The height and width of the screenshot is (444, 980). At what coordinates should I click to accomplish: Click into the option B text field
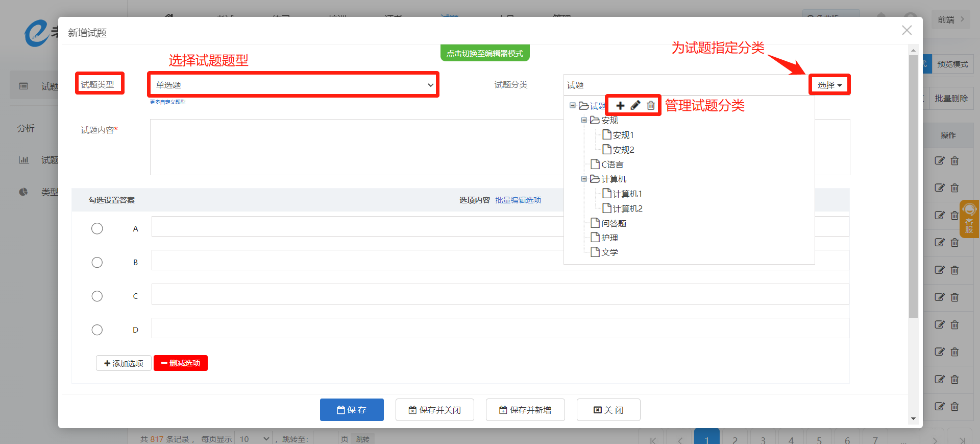coord(357,261)
